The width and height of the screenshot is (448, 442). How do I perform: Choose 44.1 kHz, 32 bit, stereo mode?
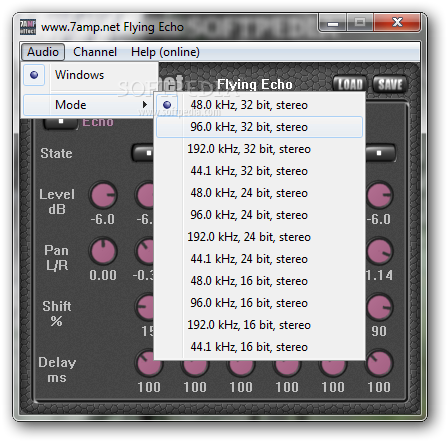tap(259, 171)
